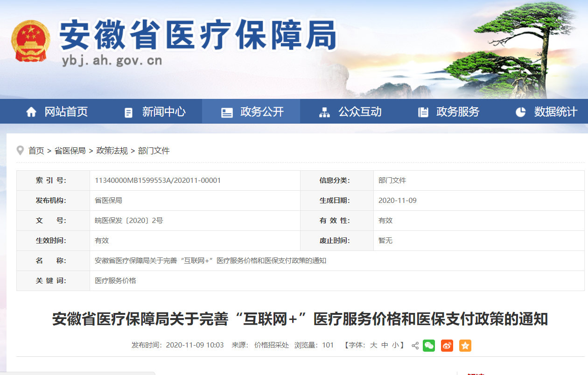The height and width of the screenshot is (375, 588).
Task: Share article via WeChat icon
Action: click(x=429, y=346)
